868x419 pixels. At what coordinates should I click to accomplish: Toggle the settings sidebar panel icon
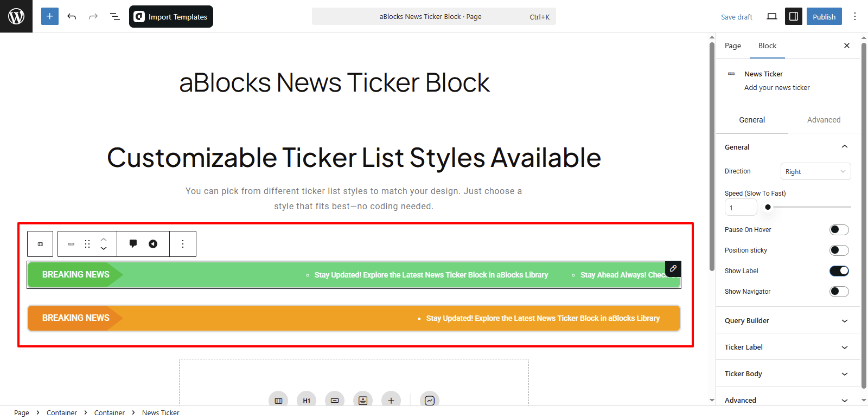(x=794, y=16)
